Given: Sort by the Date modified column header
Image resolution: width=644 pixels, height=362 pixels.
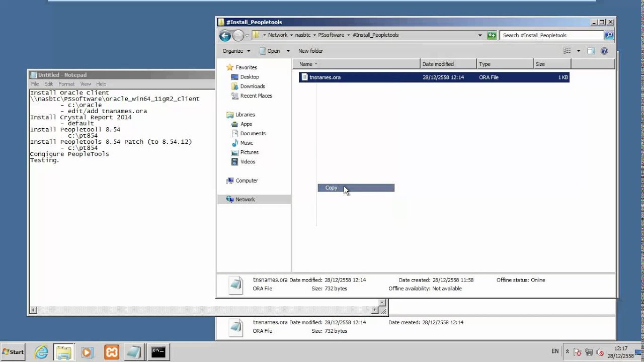Looking at the screenshot, I should pyautogui.click(x=448, y=64).
